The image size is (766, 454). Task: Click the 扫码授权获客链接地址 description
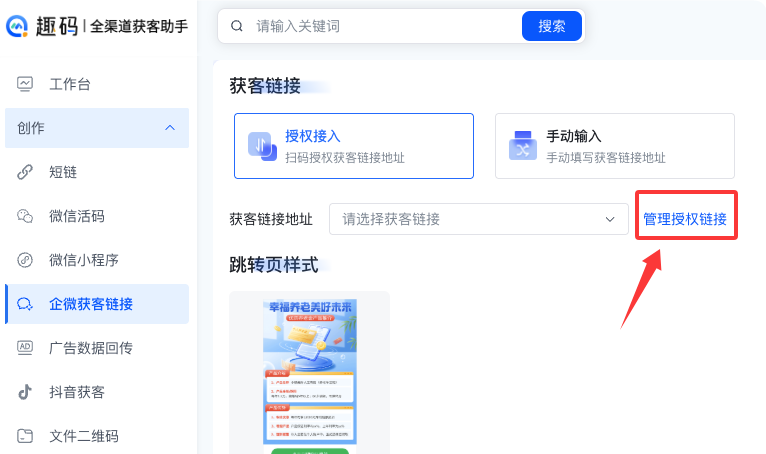click(x=345, y=157)
